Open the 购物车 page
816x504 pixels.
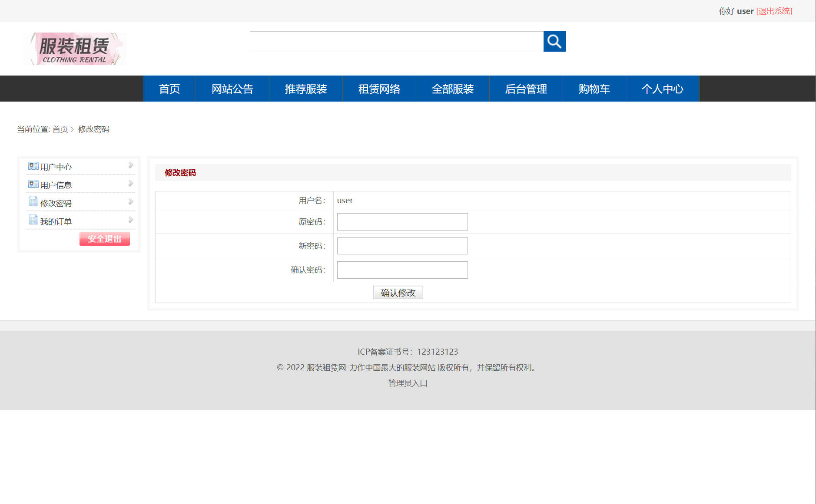[594, 89]
